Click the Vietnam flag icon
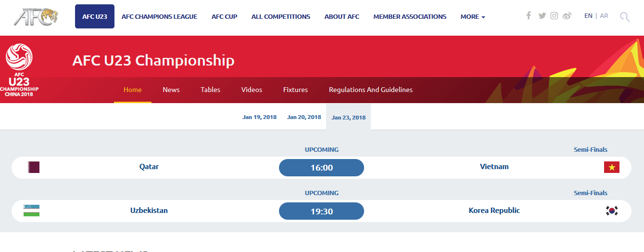Viewport: 644px width, 252px height. 612,167
